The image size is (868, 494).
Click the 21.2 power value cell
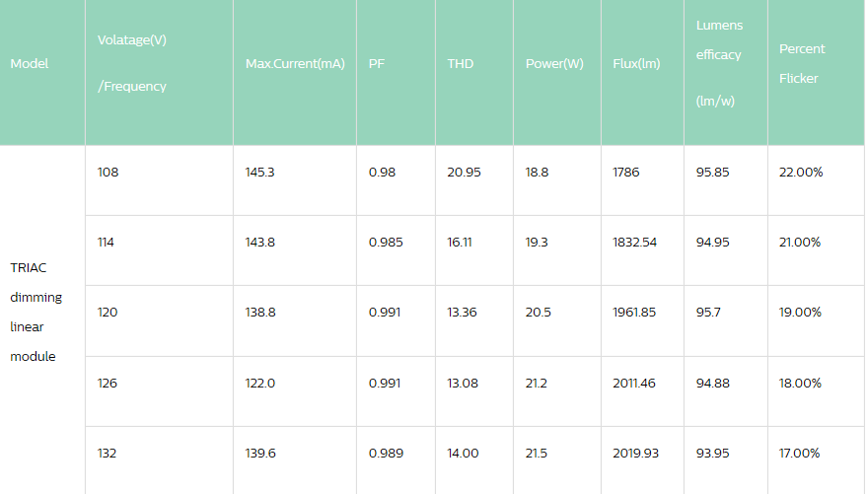coord(538,384)
